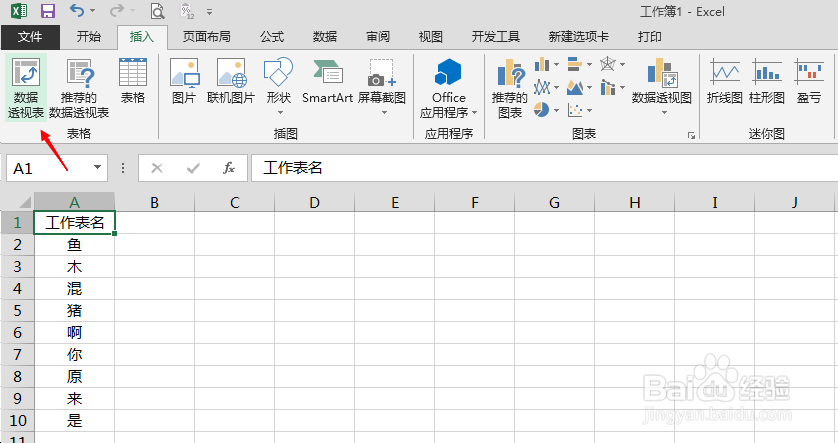Viewport: 838px width, 443px height.
Task: Open the Formulas (公式) tab
Action: 272,37
